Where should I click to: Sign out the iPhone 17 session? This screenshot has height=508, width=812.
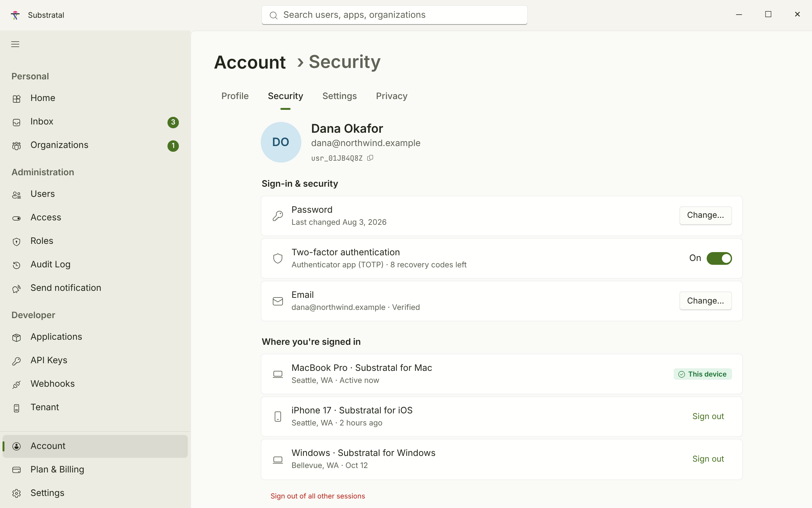tap(708, 417)
